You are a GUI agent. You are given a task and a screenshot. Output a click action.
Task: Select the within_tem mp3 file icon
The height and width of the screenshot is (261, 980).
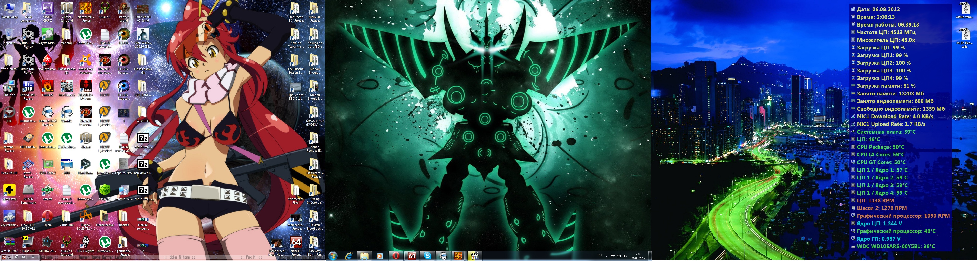coord(965,9)
